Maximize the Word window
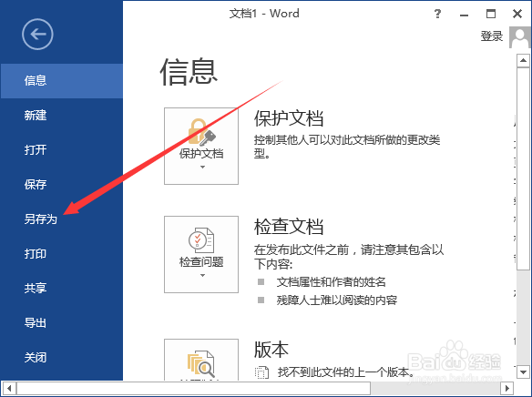The height and width of the screenshot is (397, 532). 491,14
